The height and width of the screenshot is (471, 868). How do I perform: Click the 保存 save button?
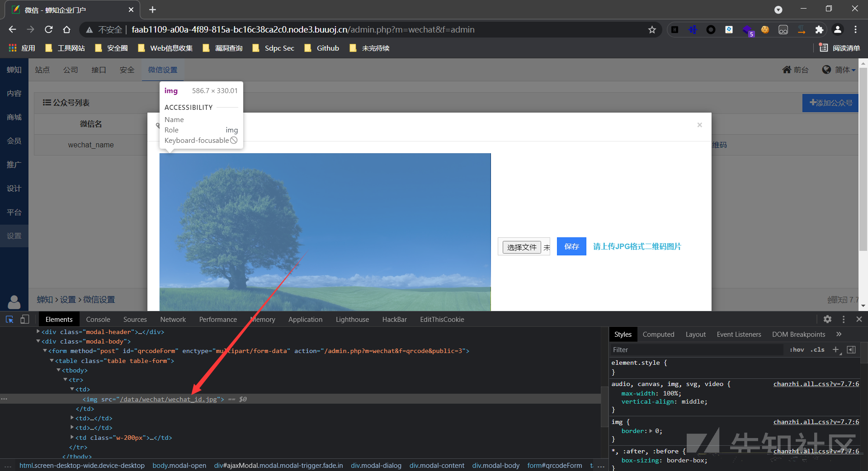pyautogui.click(x=571, y=246)
